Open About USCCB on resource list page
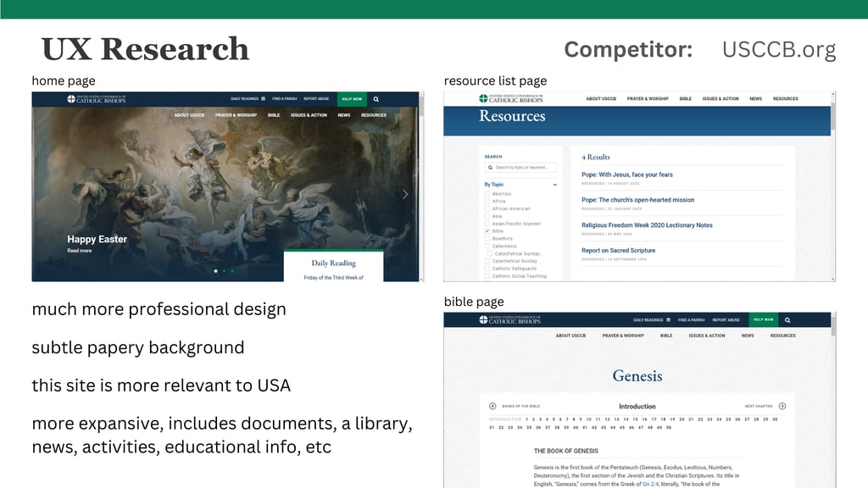868x488 pixels. click(x=601, y=98)
